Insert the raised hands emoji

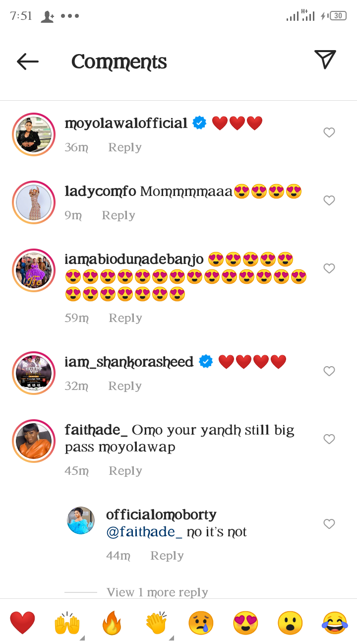coord(67,623)
